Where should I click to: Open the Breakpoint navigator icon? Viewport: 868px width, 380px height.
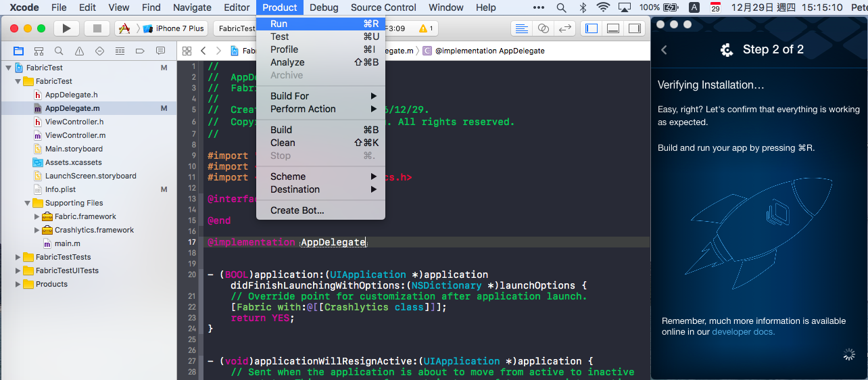pyautogui.click(x=140, y=51)
